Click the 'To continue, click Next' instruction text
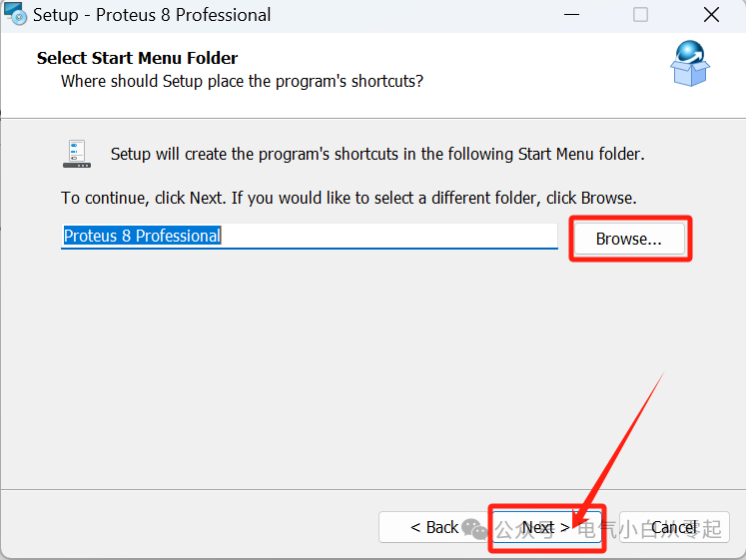The width and height of the screenshot is (746, 560). click(x=349, y=198)
